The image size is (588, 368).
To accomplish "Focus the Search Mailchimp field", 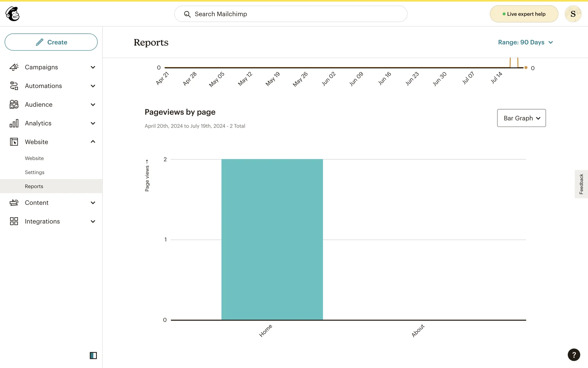I will coord(291,14).
